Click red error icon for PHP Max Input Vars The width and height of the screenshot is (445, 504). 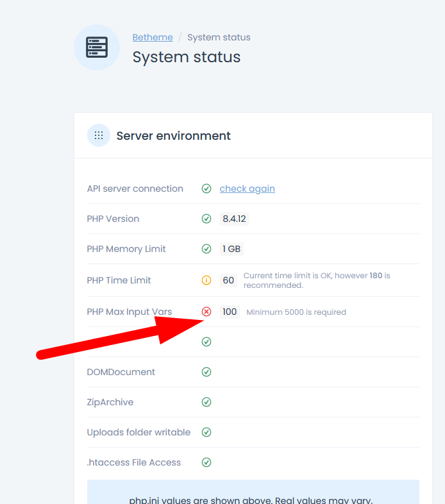pos(206,312)
